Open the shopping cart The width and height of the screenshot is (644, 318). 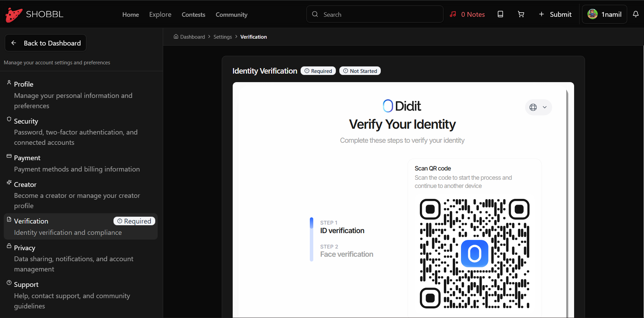(x=521, y=14)
